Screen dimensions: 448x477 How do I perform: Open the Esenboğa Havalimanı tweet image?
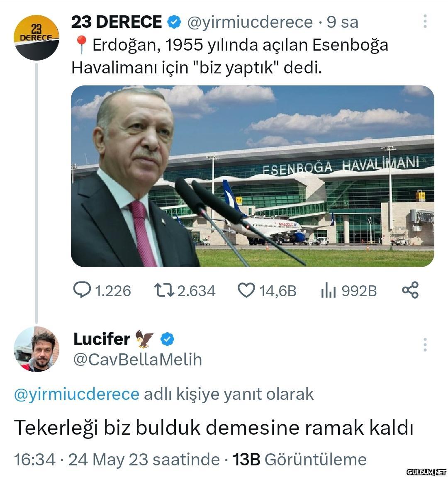[x=252, y=176]
